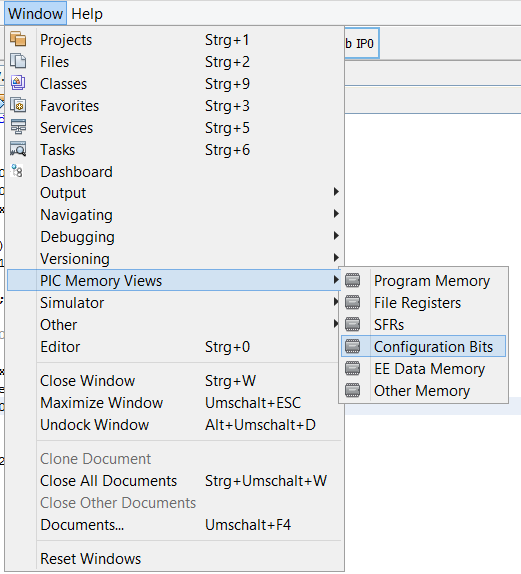Open the Window menu
This screenshot has height=574, width=521.
pyautogui.click(x=36, y=14)
